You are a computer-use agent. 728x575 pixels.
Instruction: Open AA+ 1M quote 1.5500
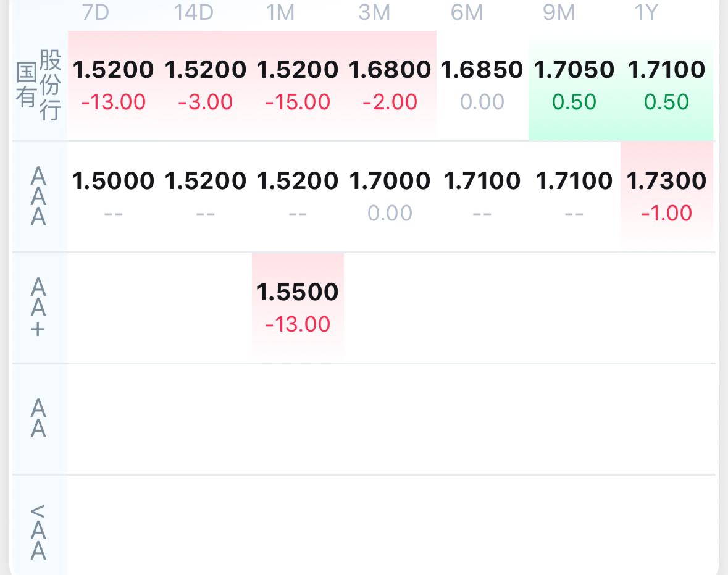click(298, 292)
